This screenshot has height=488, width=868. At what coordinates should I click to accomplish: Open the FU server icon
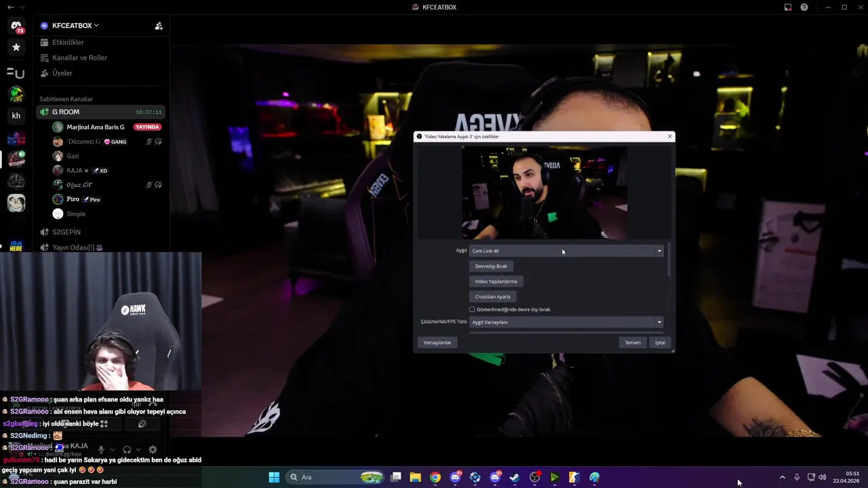point(16,73)
